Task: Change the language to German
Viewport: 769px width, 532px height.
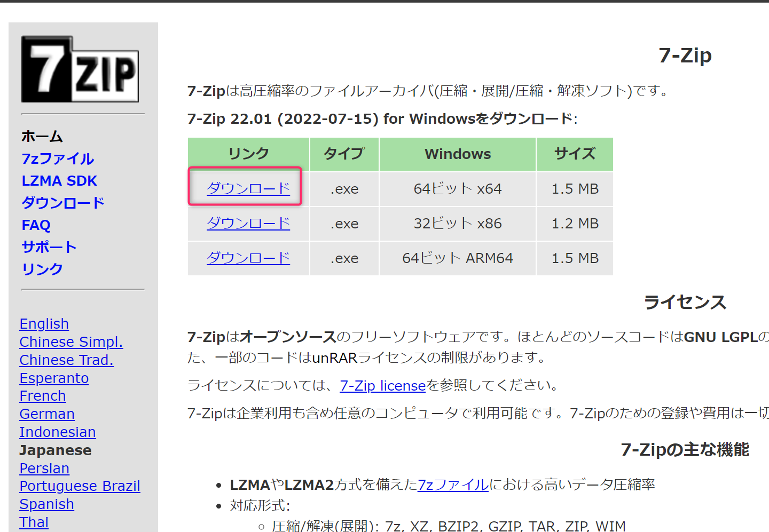Action: (47, 414)
